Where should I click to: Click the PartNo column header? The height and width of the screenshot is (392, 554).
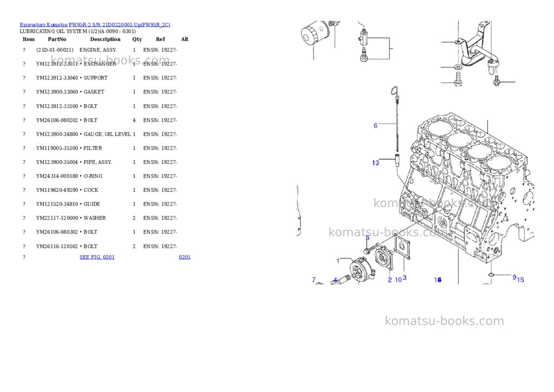57,39
